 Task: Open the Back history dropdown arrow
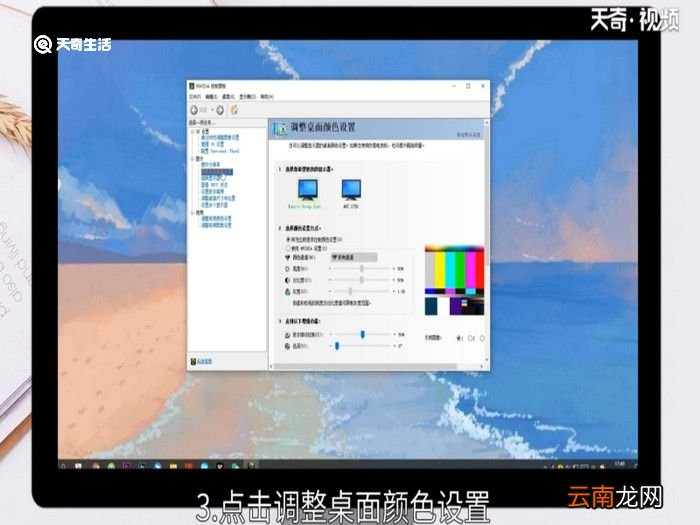[x=212, y=110]
